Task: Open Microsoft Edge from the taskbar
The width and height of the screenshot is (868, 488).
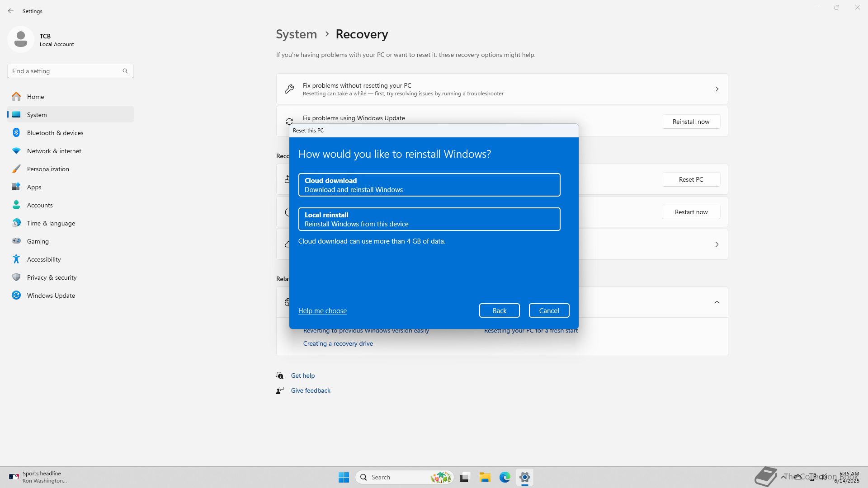Action: (505, 477)
